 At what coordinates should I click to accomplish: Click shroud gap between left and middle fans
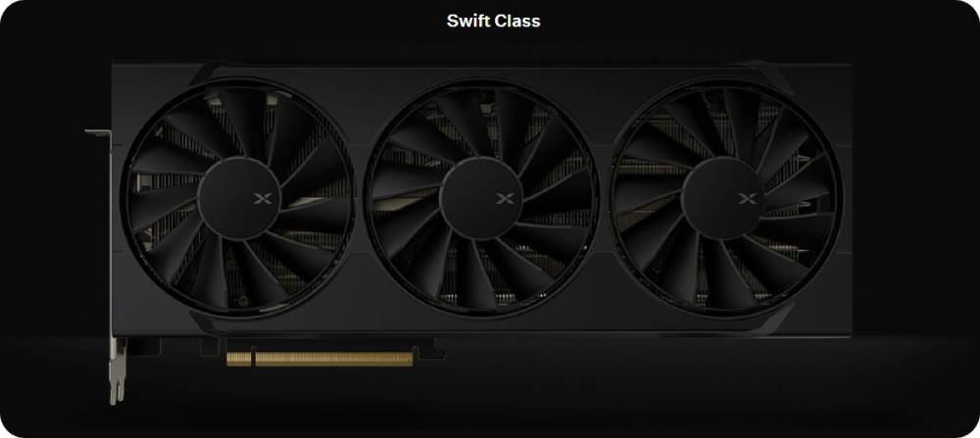tap(360, 200)
